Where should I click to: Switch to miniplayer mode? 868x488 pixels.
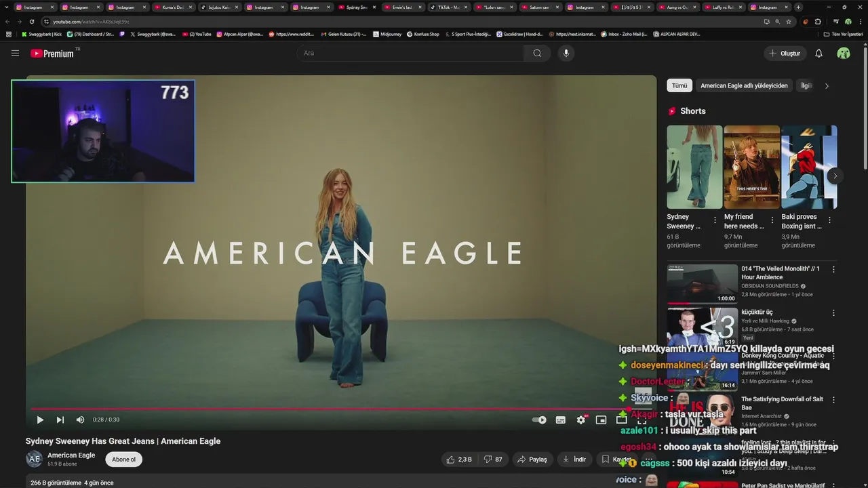click(601, 420)
